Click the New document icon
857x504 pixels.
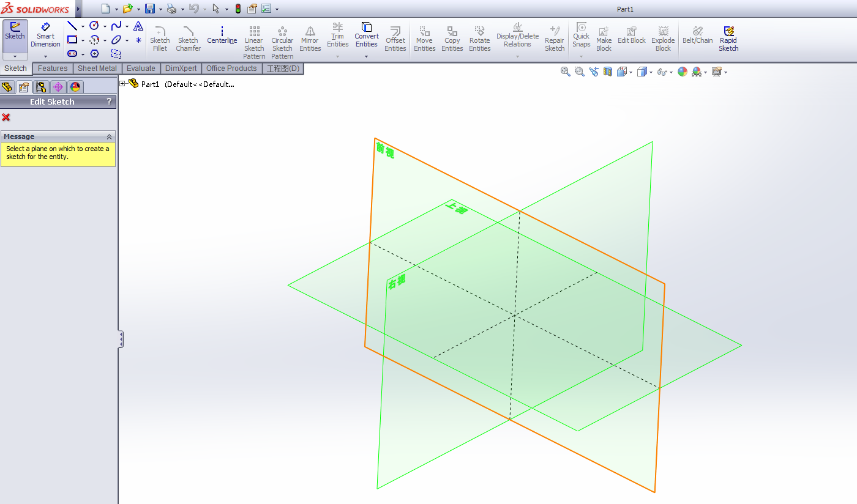[105, 9]
